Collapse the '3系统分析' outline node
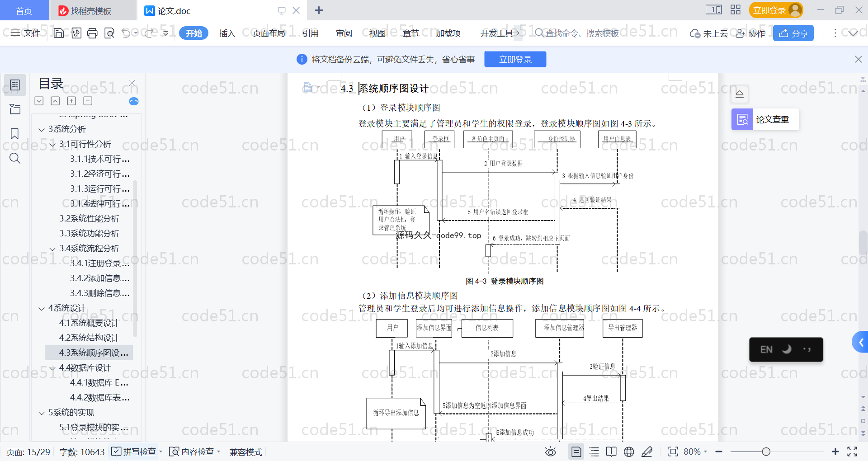 (42, 130)
